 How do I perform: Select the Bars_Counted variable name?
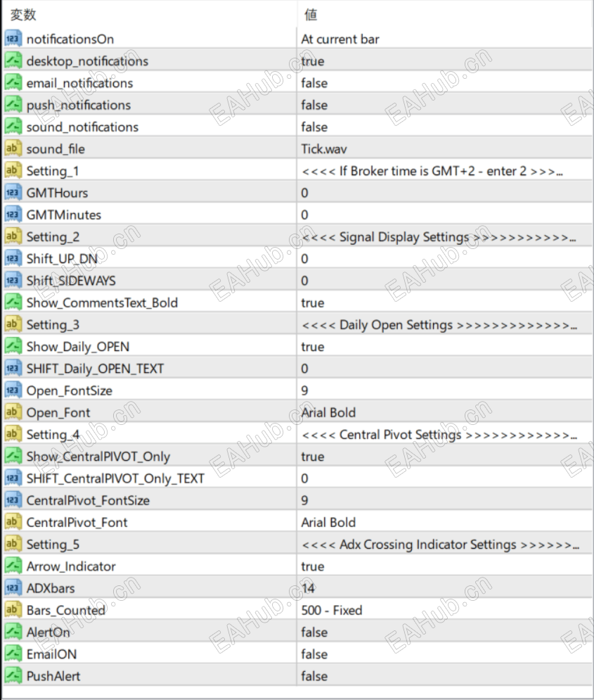(65, 610)
